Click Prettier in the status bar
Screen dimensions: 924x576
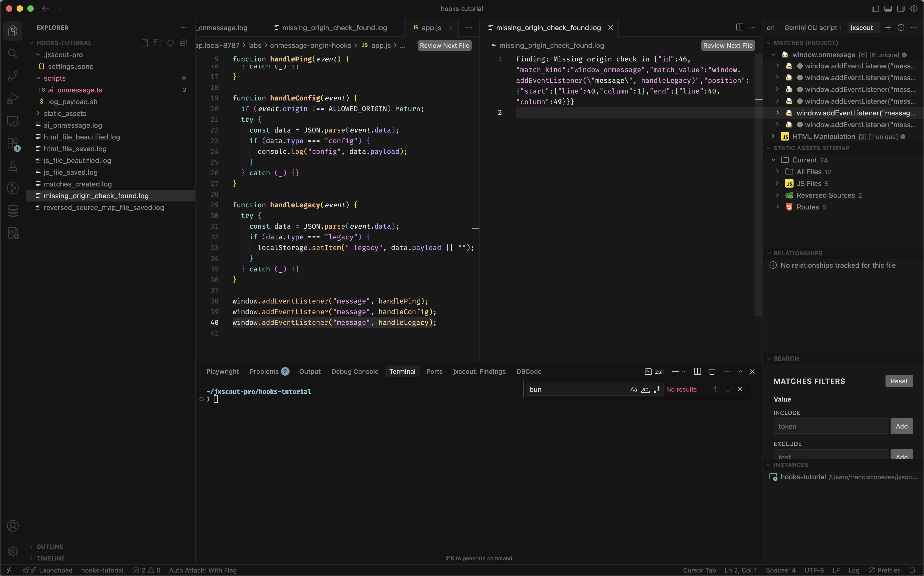(x=884, y=570)
